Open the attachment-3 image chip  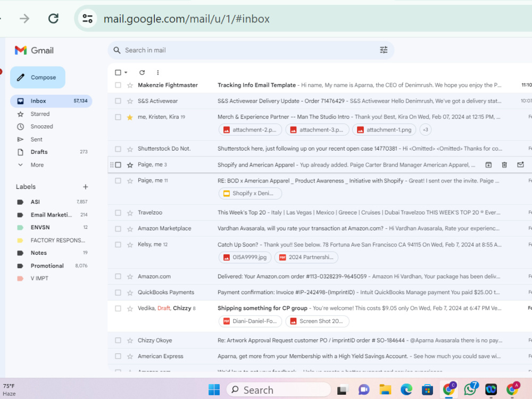[317, 130]
